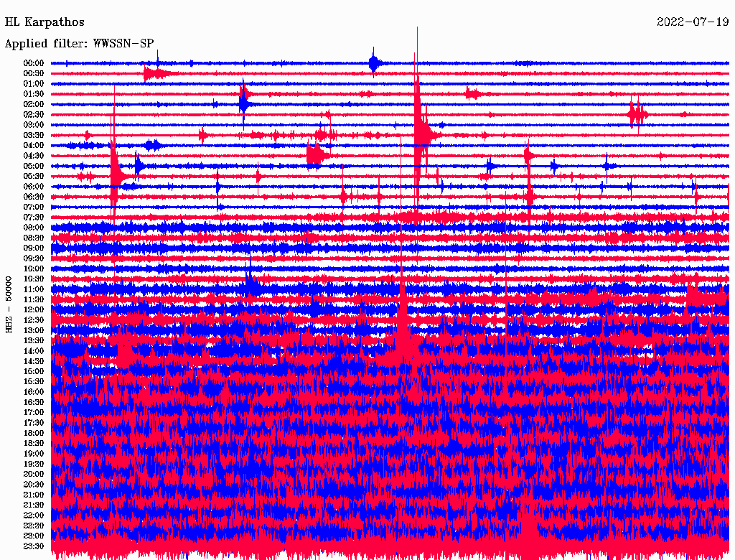Select the '14:30' time label
Screen dimensions: 735x560
point(34,362)
